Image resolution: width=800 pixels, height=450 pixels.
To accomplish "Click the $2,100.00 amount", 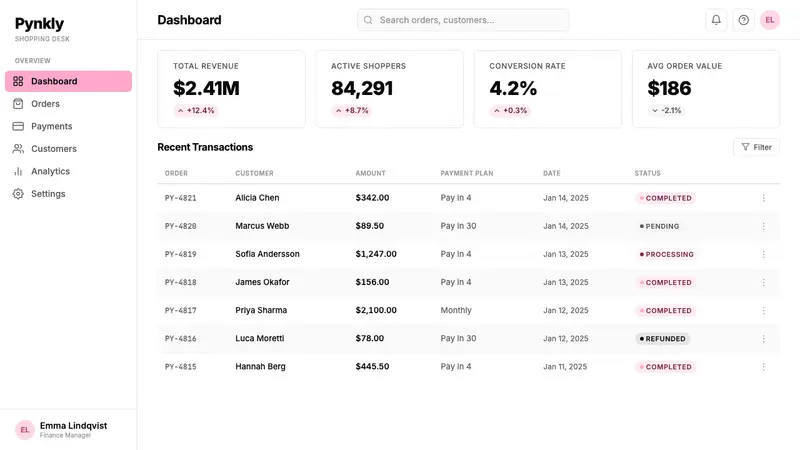I will (x=376, y=310).
